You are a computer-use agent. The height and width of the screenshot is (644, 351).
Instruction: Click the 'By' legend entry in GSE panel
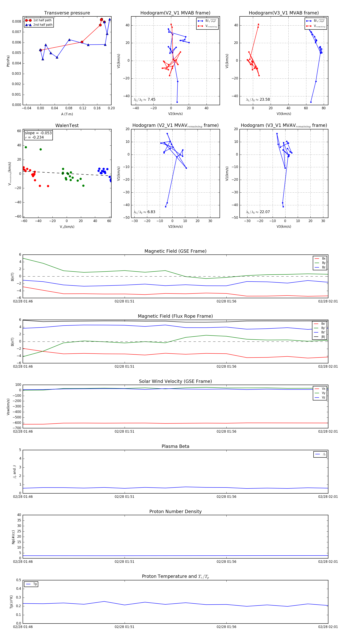point(320,263)
